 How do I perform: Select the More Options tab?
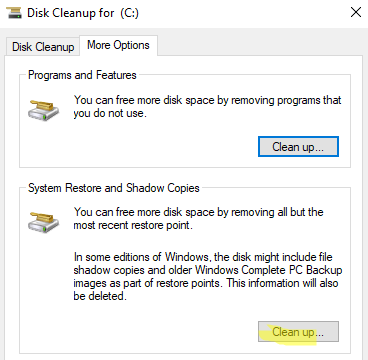pos(118,45)
